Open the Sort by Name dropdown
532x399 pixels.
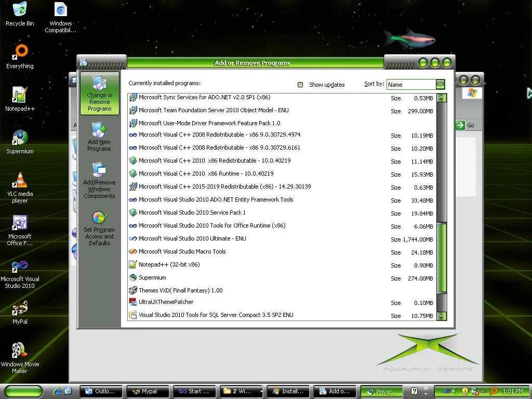[x=440, y=84]
